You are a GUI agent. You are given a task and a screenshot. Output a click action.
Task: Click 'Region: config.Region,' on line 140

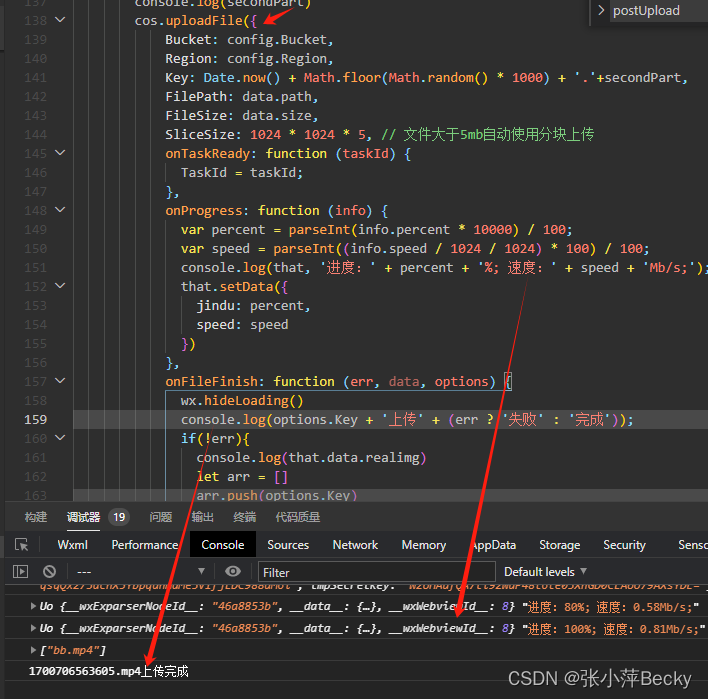click(249, 59)
